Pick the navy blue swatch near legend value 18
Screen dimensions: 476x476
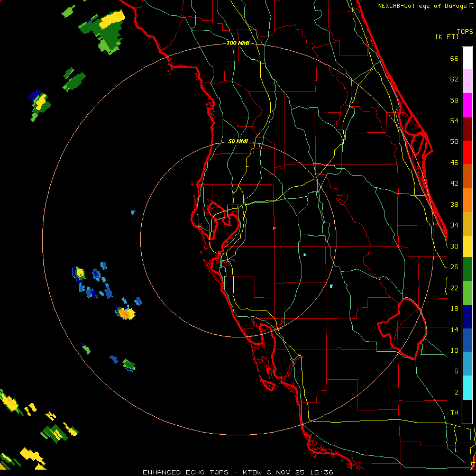(x=467, y=317)
